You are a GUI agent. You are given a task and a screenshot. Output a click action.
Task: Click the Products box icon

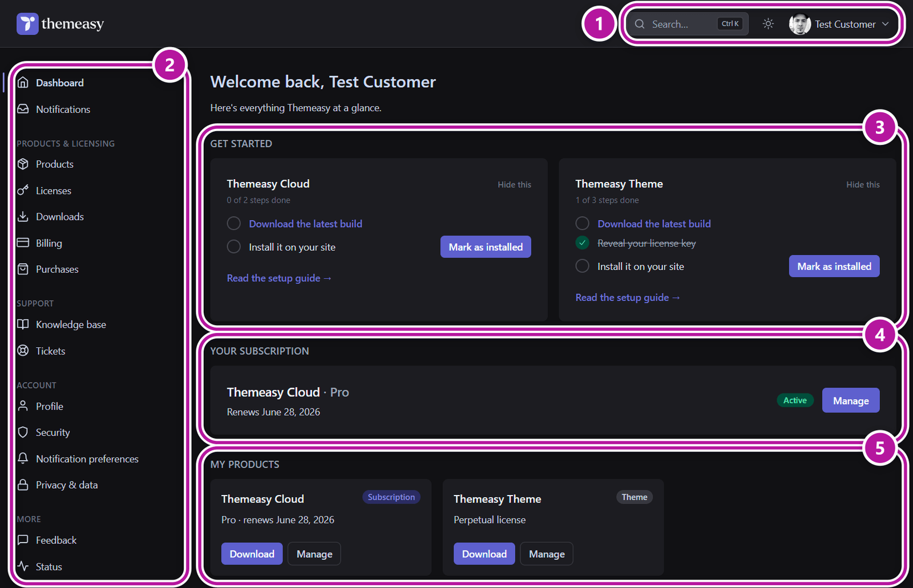[x=23, y=164]
